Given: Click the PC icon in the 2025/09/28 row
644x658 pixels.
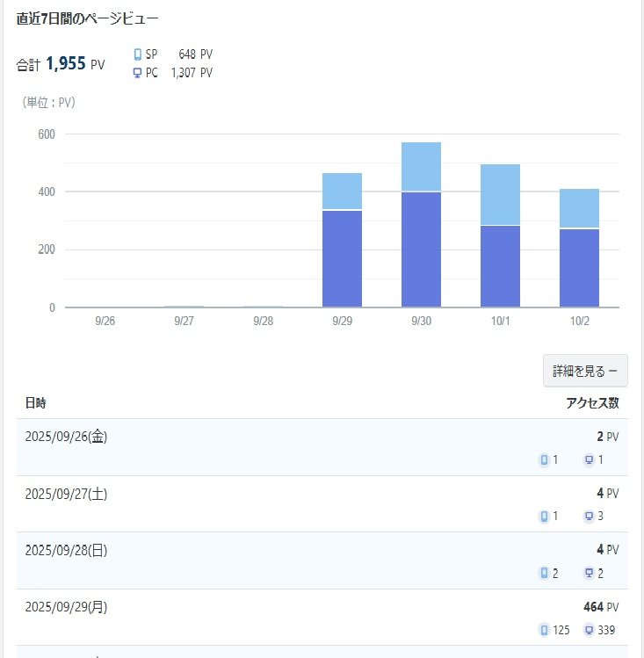Looking at the screenshot, I should click(x=589, y=574).
